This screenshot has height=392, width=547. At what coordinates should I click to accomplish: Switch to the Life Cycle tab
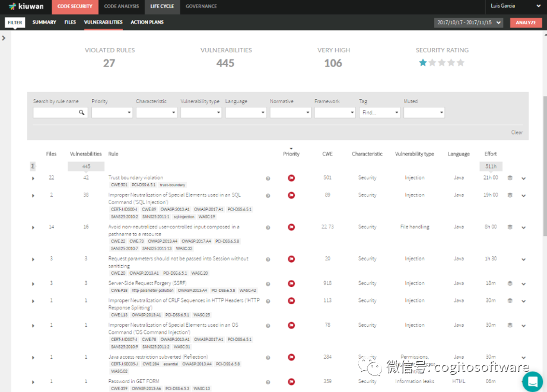162,7
